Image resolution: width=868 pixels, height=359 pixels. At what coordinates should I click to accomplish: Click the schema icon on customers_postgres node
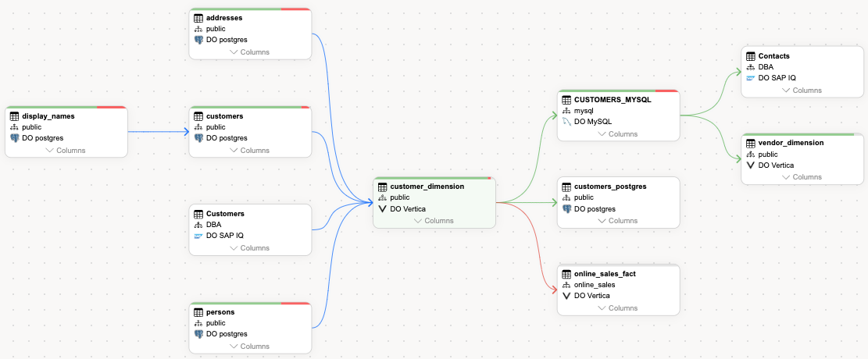click(566, 198)
